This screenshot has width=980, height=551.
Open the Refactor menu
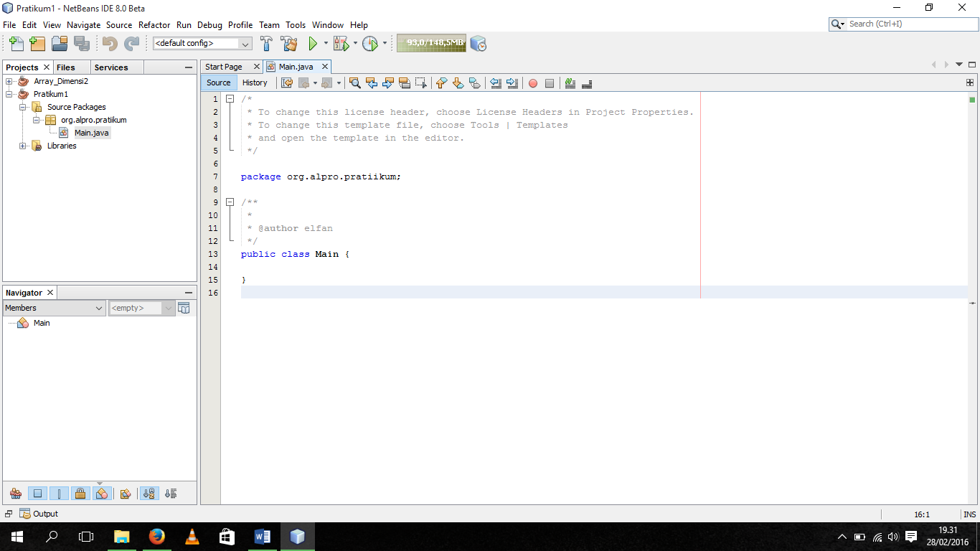coord(154,24)
